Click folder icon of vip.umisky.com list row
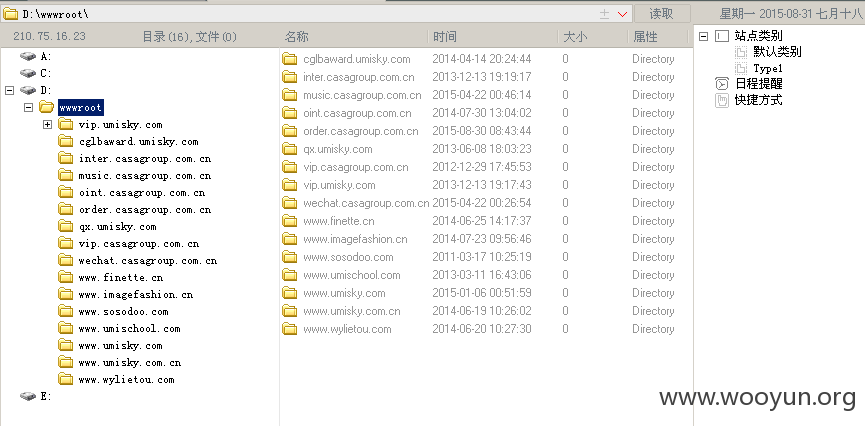The width and height of the screenshot is (865, 426). tap(290, 185)
